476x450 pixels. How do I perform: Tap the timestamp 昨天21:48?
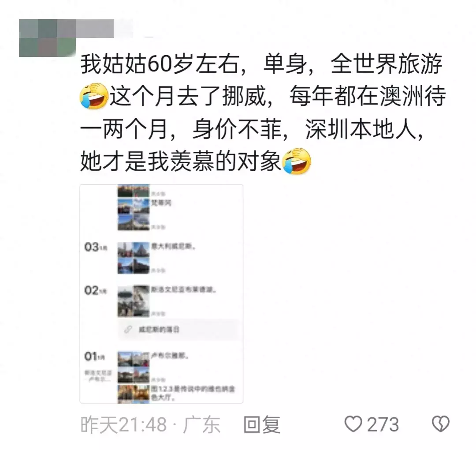click(x=123, y=424)
